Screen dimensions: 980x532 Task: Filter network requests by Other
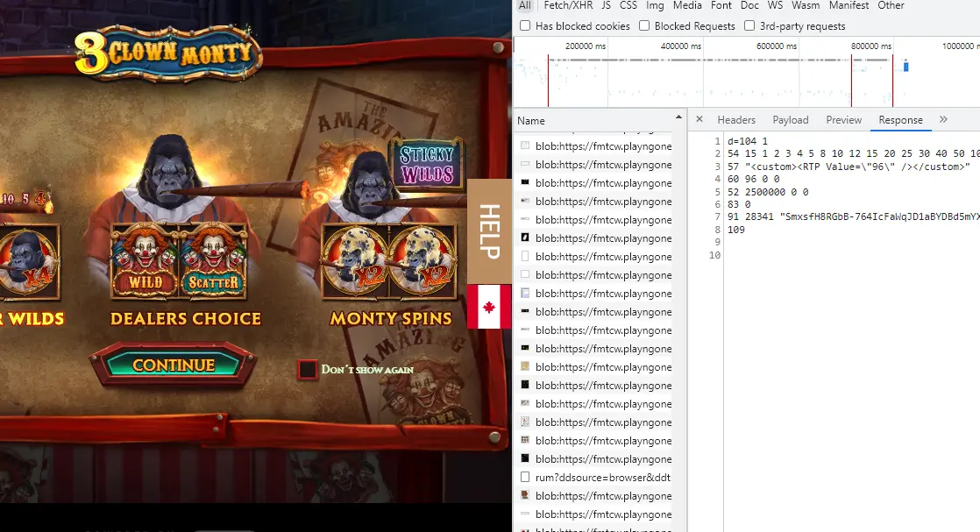[891, 5]
